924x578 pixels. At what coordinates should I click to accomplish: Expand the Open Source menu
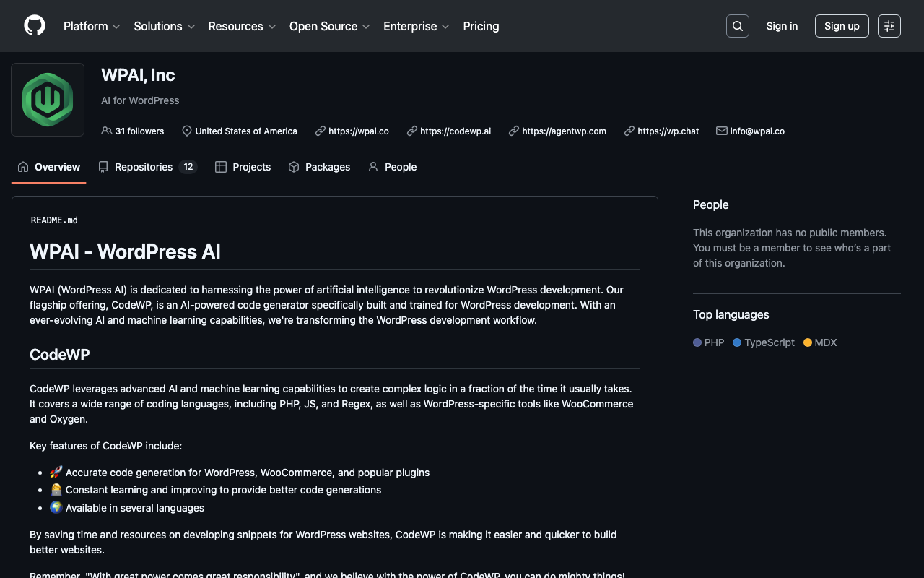tap(329, 26)
